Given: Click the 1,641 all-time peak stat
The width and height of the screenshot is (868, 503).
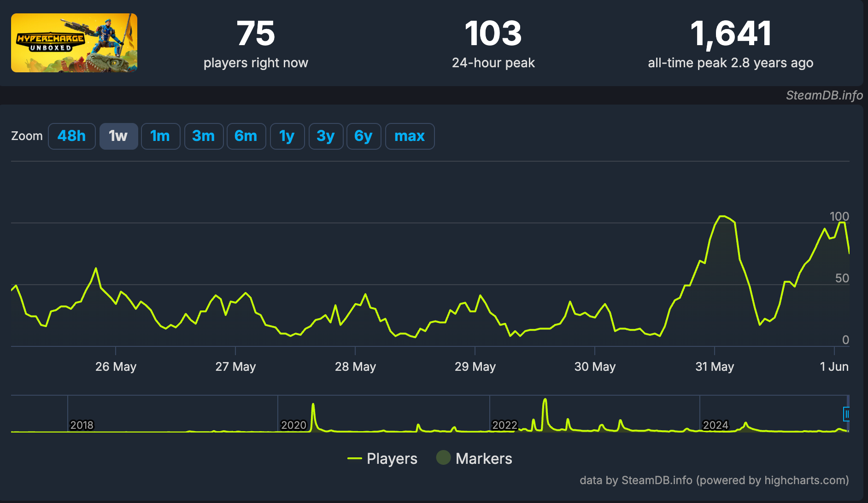Looking at the screenshot, I should point(730,34).
